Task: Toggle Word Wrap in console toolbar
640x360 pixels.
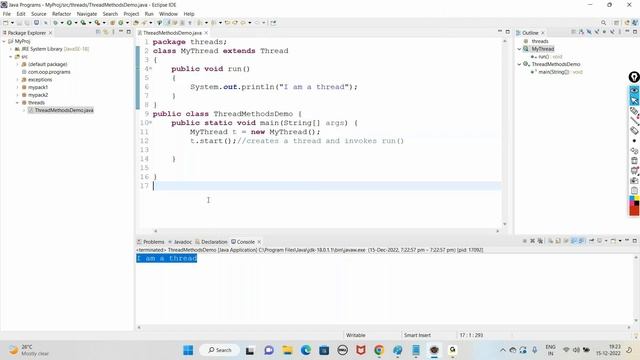Action: tap(566, 241)
